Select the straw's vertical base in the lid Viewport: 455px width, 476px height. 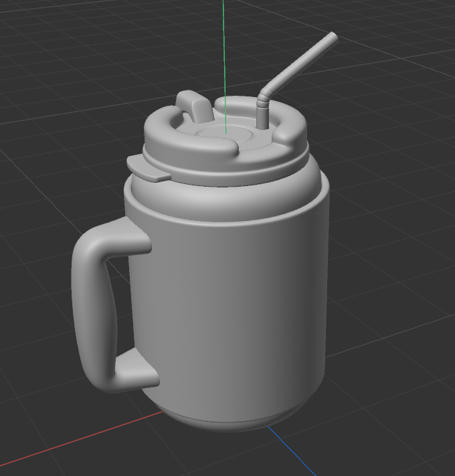pos(262,117)
